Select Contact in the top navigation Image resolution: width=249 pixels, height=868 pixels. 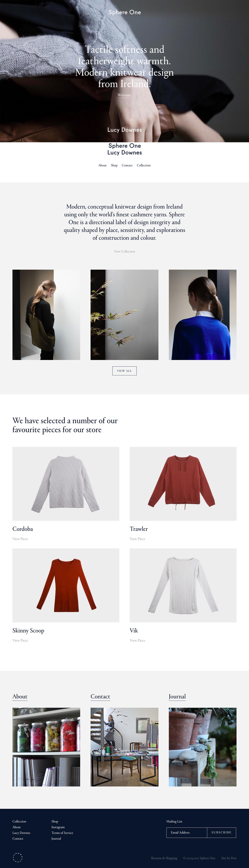coord(127,166)
